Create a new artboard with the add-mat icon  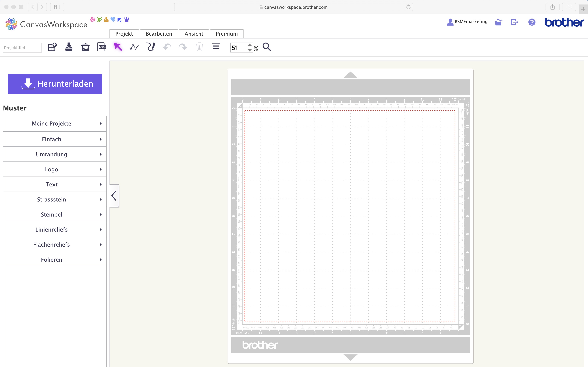[52, 47]
